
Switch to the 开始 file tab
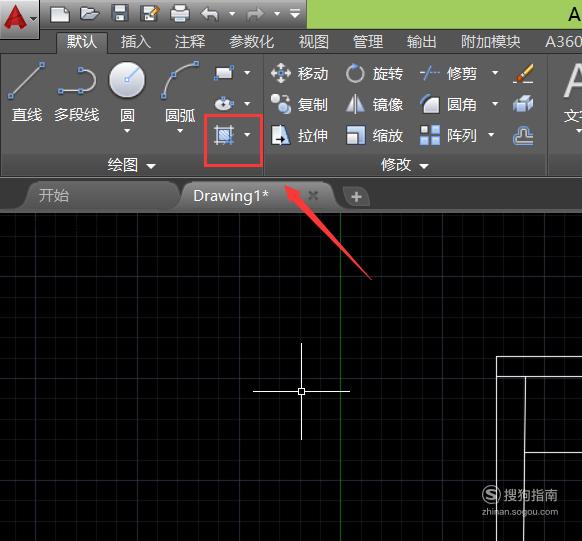(x=54, y=196)
